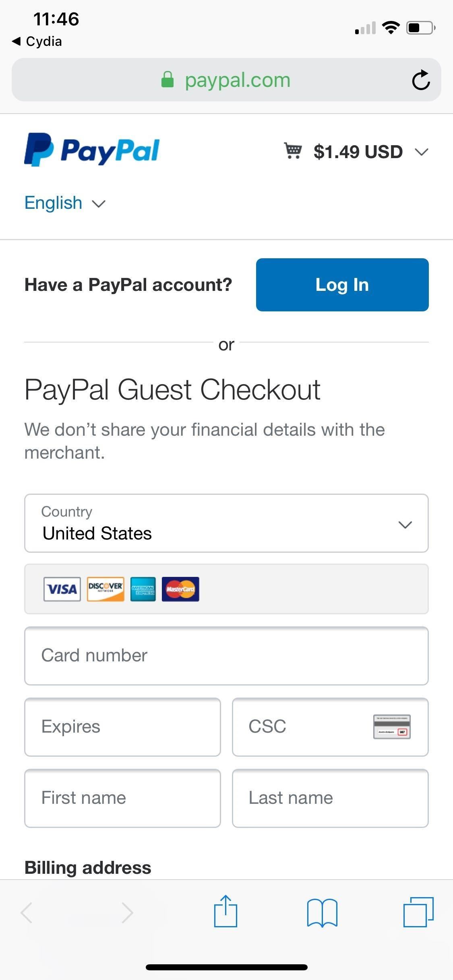
Task: Click into the Last name field
Action: (330, 798)
